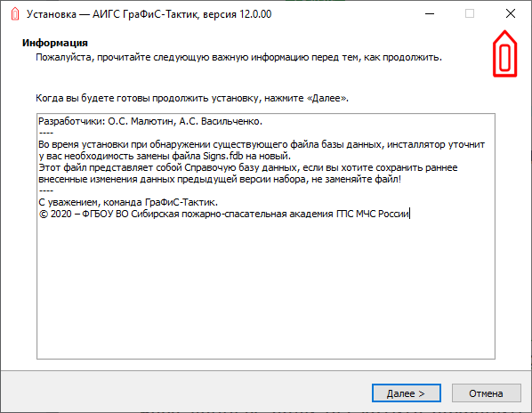Click the «С уважением, команда ГраФиС-Тактик.» line

coord(128,202)
